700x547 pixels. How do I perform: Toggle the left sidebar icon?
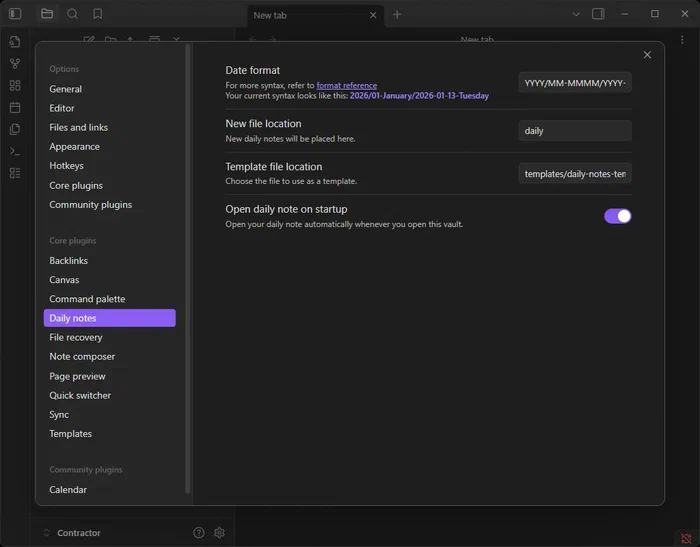15,14
